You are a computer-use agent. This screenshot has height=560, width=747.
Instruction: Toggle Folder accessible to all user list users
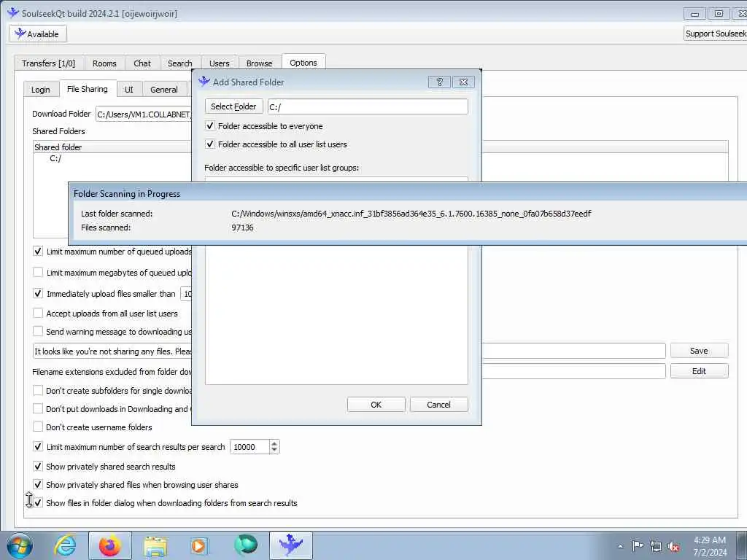point(210,144)
